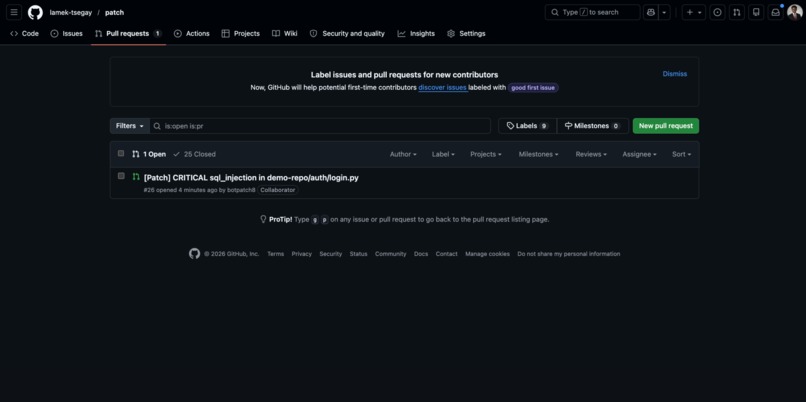
Task: Show 1 Open pull requests
Action: [149, 154]
